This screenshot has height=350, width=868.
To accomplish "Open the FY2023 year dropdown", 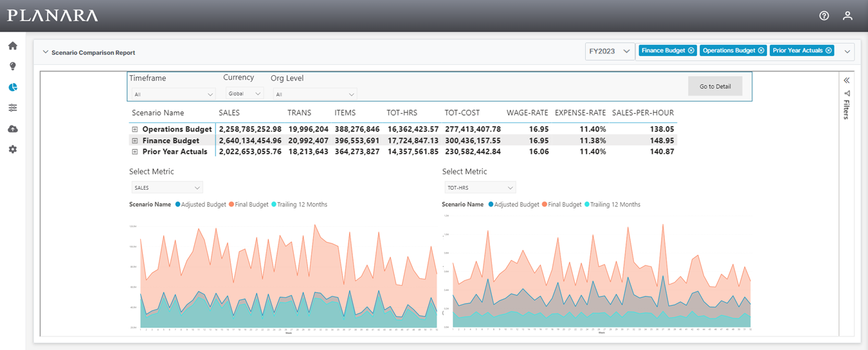I will (610, 51).
